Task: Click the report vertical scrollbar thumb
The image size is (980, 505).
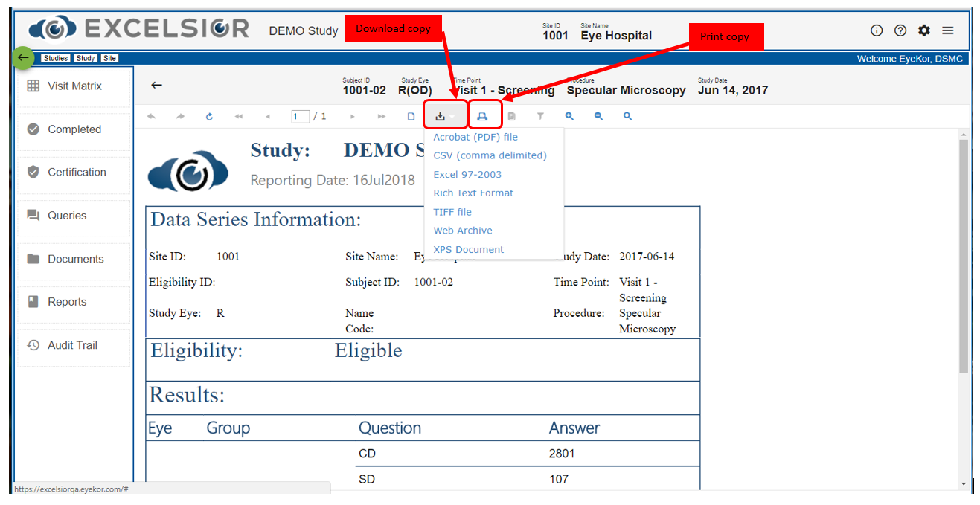Action: pos(964,256)
